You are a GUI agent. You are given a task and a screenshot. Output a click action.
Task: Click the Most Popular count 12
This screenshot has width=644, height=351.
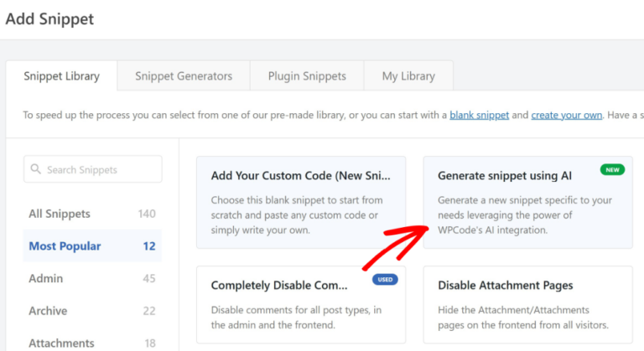pyautogui.click(x=149, y=246)
